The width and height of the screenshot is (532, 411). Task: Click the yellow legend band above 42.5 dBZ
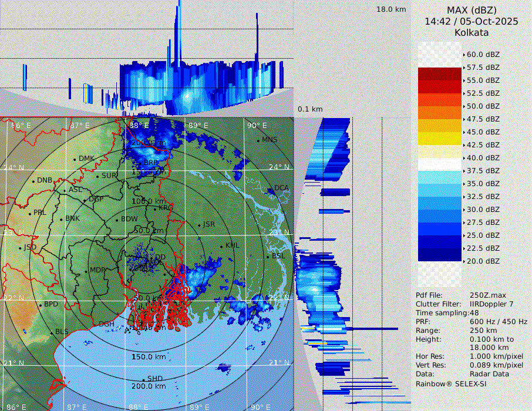(x=440, y=139)
